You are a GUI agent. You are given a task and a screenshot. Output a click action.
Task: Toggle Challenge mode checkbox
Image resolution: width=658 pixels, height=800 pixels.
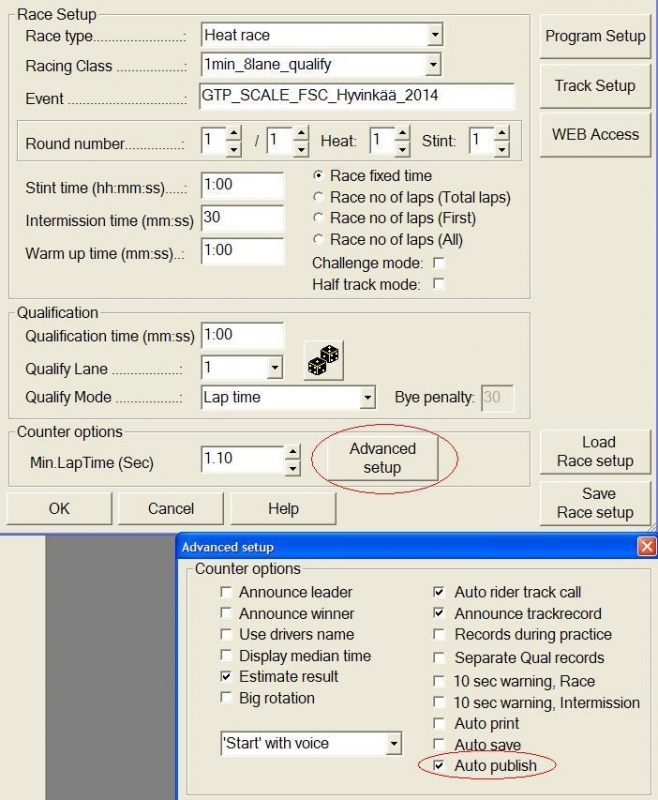pos(438,263)
